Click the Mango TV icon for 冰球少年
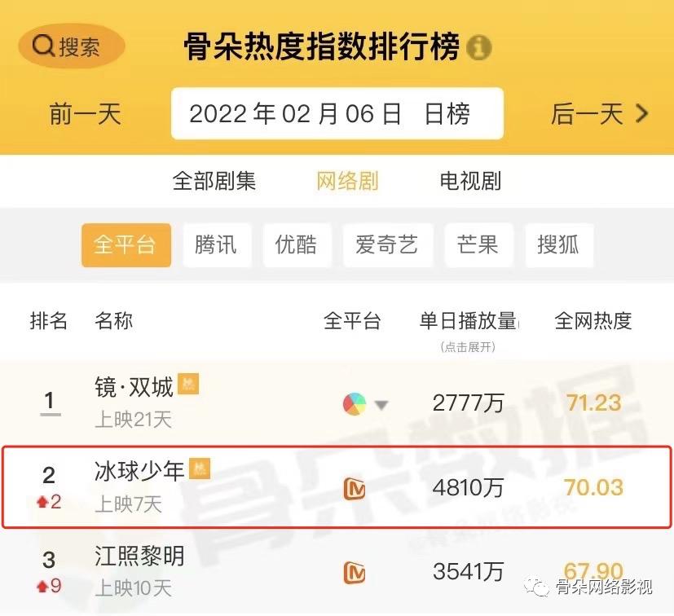This screenshot has width=674, height=616. pyautogui.click(x=355, y=489)
